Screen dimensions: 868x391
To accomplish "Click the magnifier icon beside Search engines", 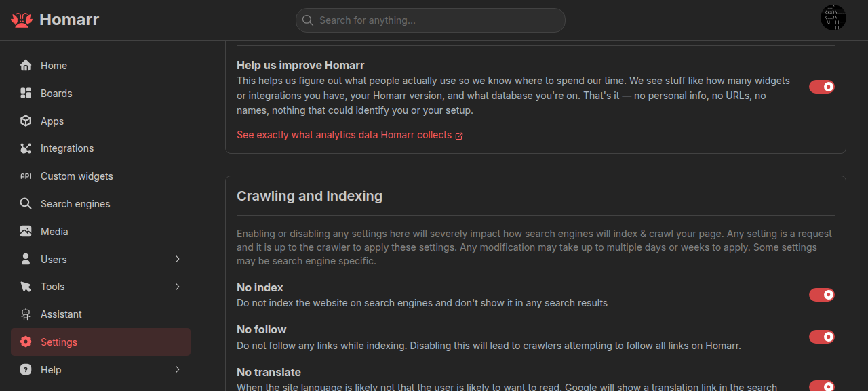I will click(x=26, y=204).
